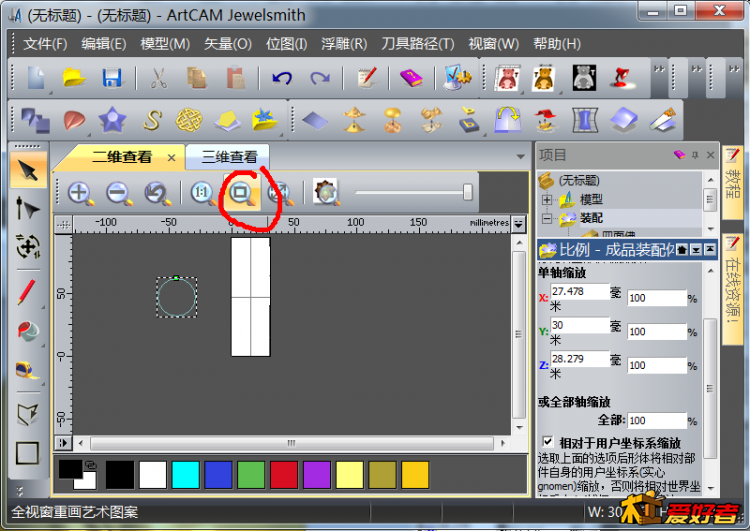Pick the cyan color swatch
This screenshot has height=531, width=750.
(186, 475)
